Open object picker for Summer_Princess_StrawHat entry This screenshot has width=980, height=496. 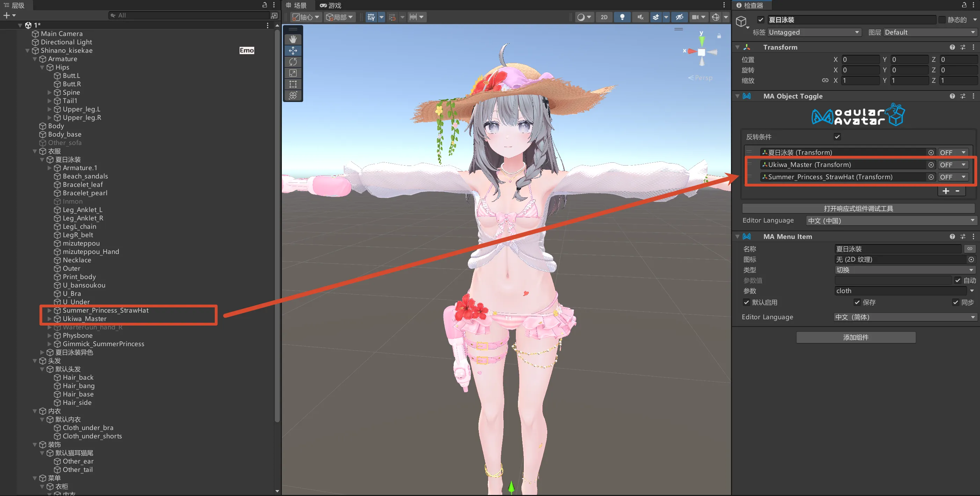(931, 177)
